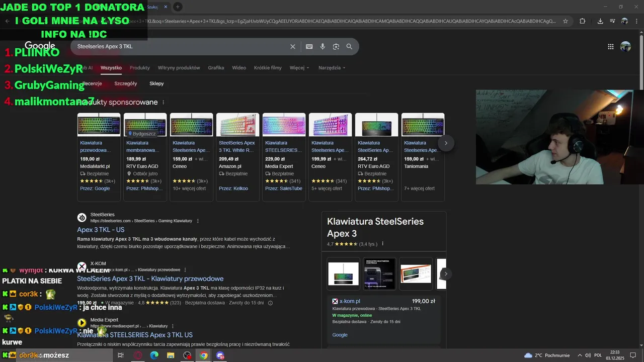Viewport: 644px width, 362px height.
Task: Open the Taniomania 159,00 zł product
Action: point(423,157)
